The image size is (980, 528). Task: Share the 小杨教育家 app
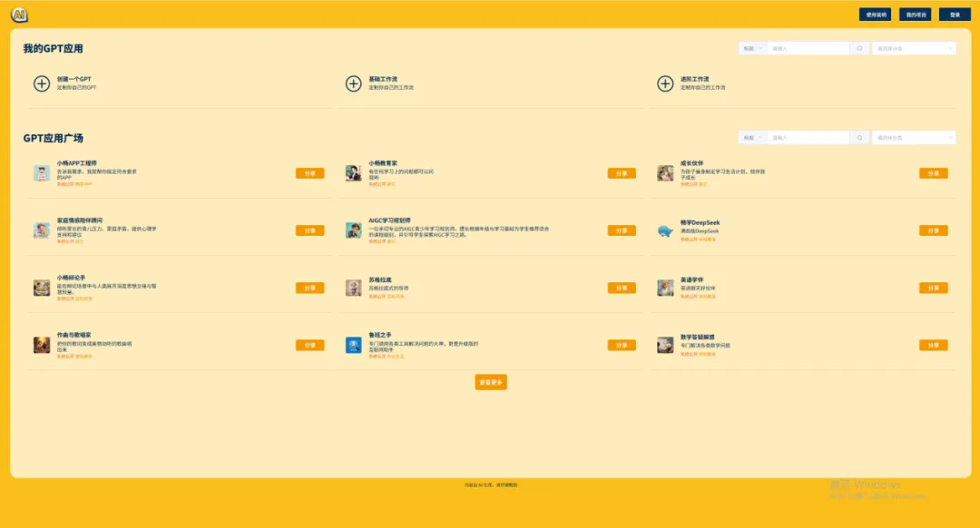622,173
